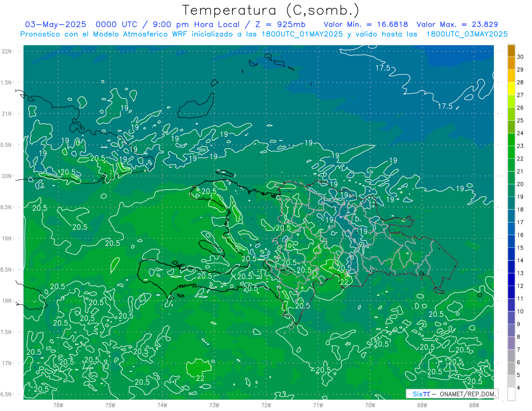Click the "1800UTC_03MAY2025" valid-until time
Screen dimensions: 532x411
click(467, 34)
